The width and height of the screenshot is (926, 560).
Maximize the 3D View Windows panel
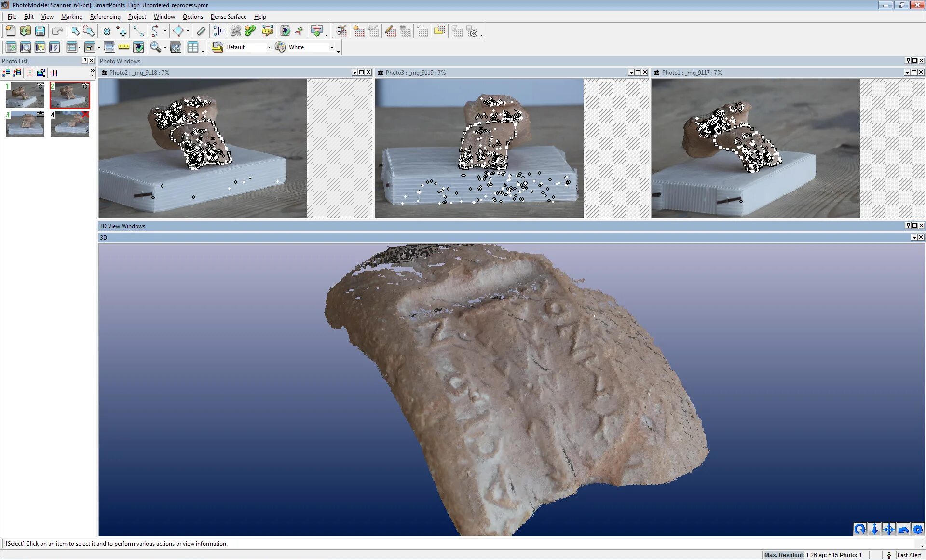[914, 226]
